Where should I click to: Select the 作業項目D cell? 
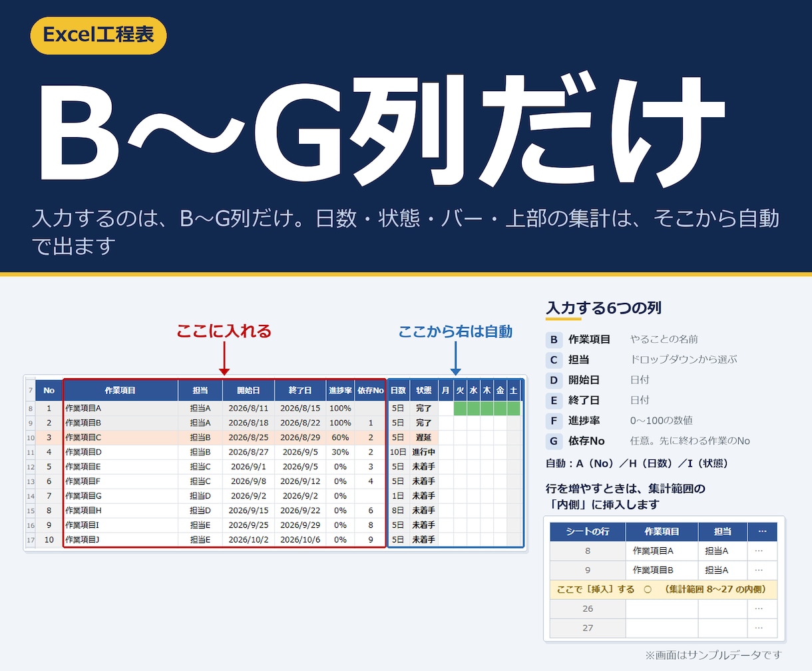pos(121,452)
